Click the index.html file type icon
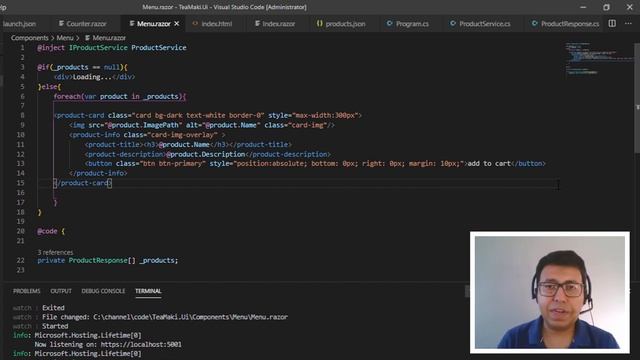The image size is (640, 360). (195, 24)
